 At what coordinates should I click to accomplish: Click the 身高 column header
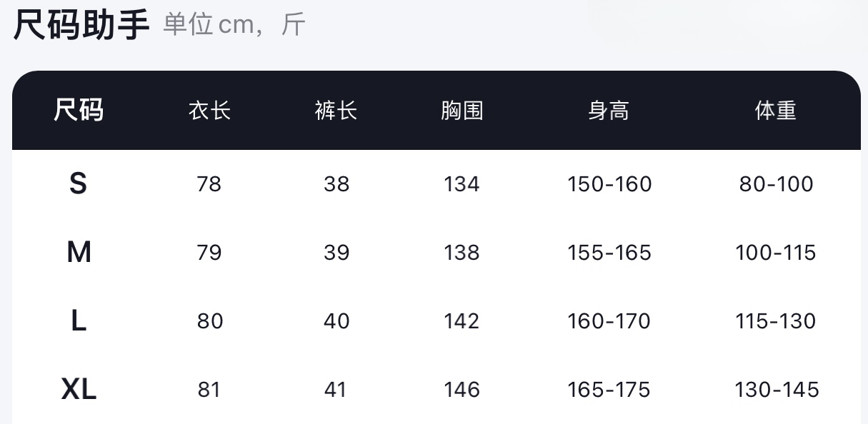pos(609,110)
